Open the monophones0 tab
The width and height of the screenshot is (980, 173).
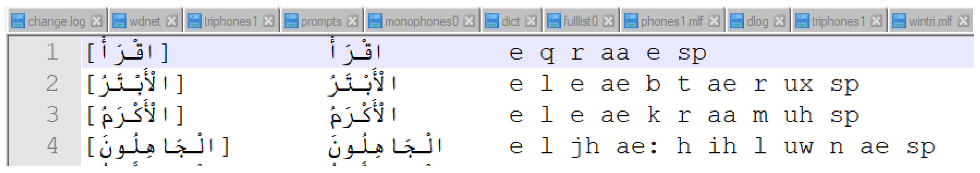pos(421,21)
